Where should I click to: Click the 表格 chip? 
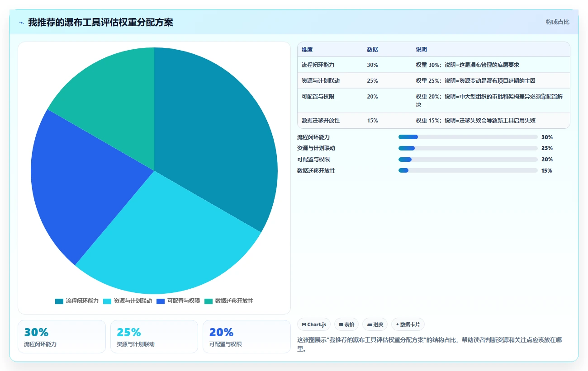pos(346,324)
